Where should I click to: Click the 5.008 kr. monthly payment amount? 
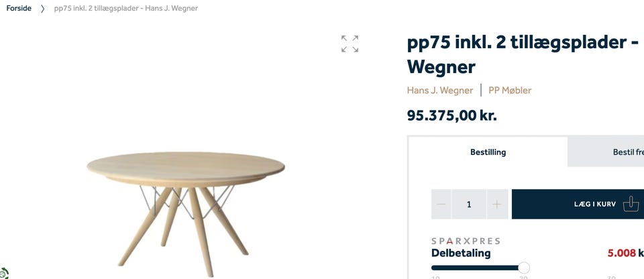[626, 253]
